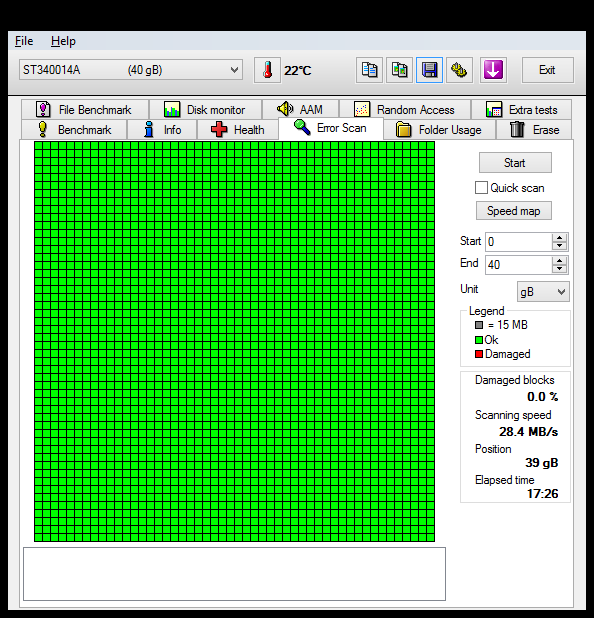Expand the ST340014A drive selection dropdown

(x=130, y=70)
